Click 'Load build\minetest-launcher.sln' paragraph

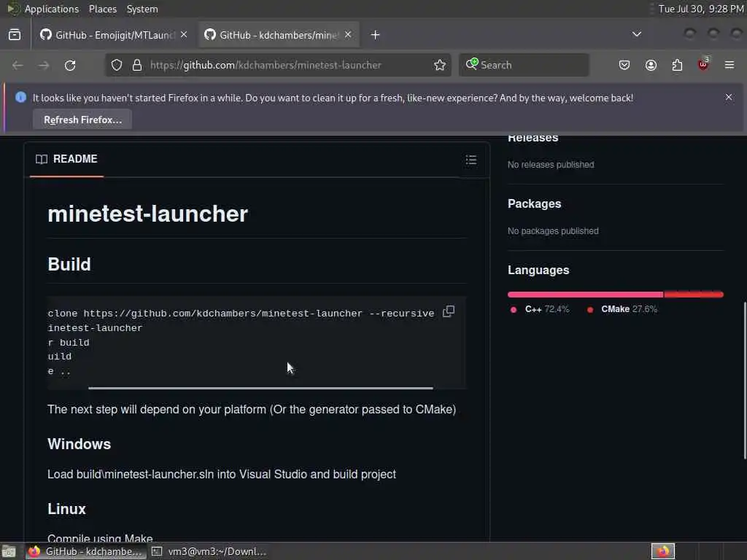tap(222, 474)
